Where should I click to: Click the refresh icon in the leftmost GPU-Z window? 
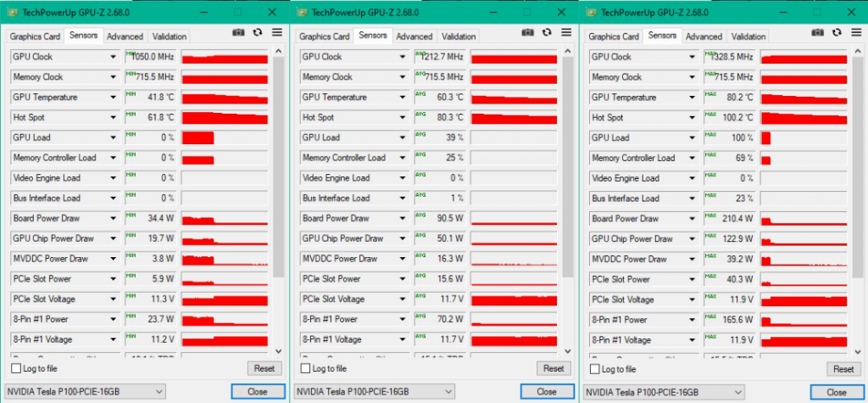coord(258,32)
